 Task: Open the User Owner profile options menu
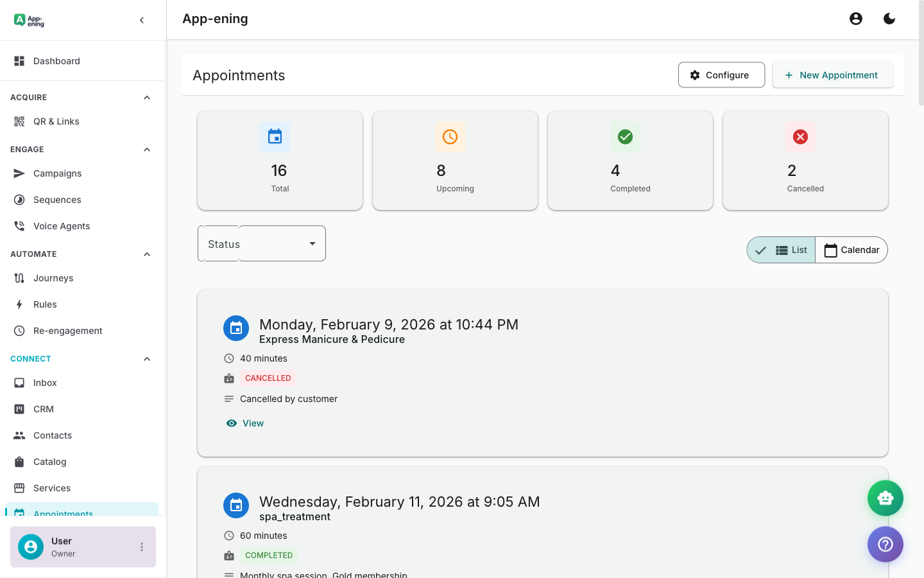click(141, 547)
